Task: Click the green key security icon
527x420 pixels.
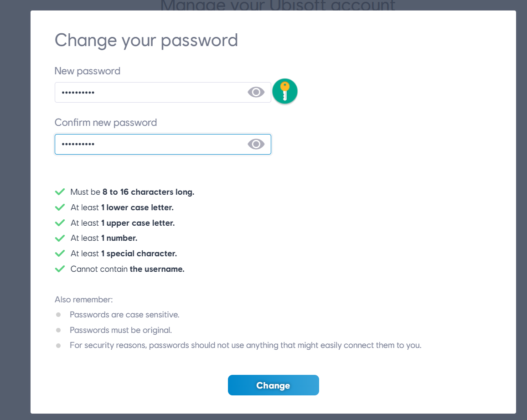Action: point(285,91)
